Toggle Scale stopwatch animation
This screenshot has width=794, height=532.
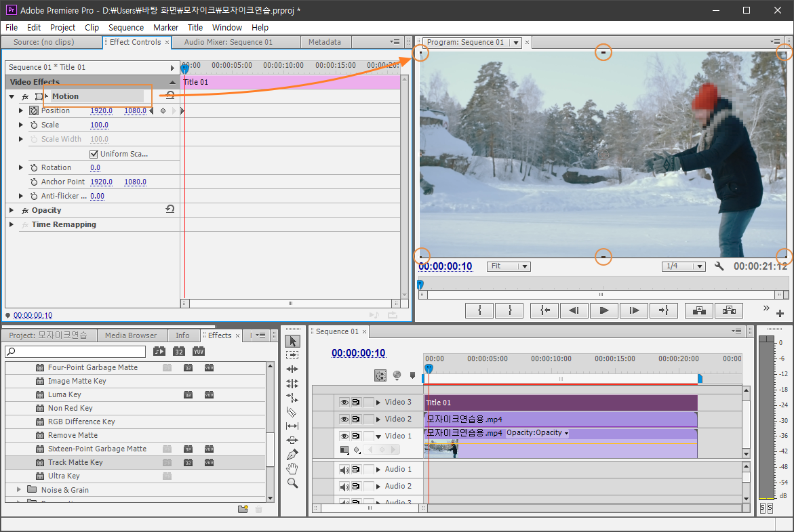(x=34, y=125)
